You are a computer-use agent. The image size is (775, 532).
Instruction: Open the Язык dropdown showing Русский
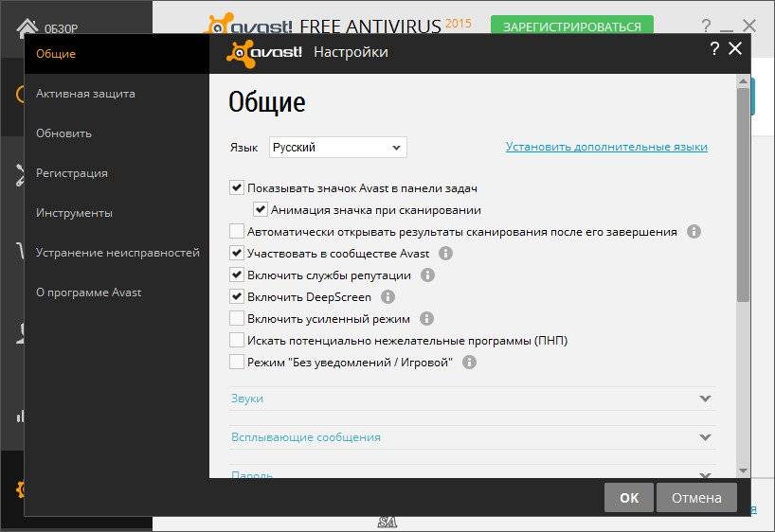[338, 148]
